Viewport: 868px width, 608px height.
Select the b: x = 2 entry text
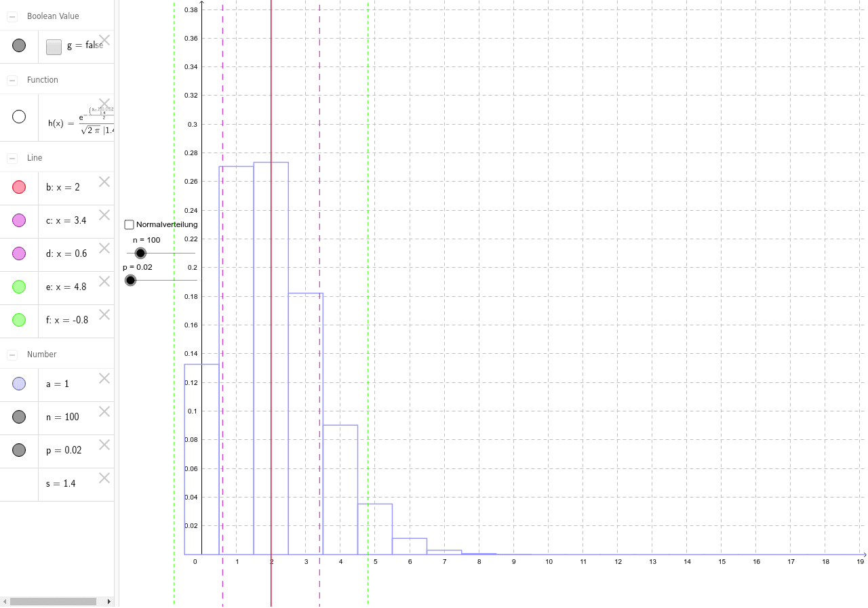pyautogui.click(x=63, y=187)
